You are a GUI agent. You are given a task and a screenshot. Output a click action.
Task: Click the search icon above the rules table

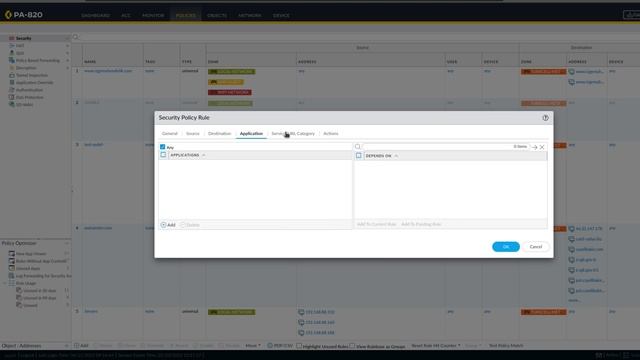76,37
